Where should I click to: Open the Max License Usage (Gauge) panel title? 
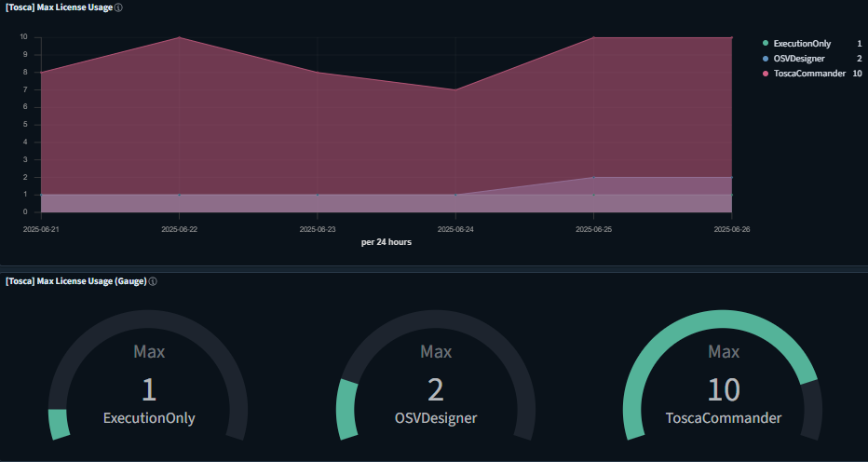point(76,281)
